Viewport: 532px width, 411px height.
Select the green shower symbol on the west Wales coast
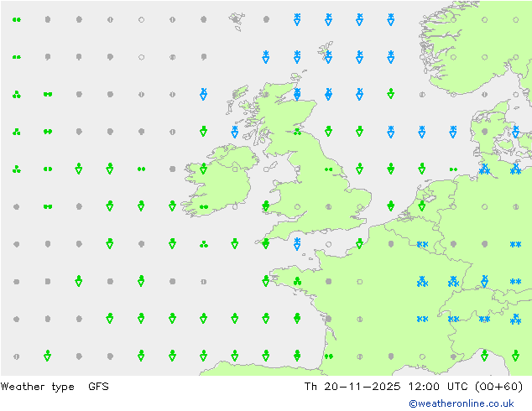pos(266,205)
